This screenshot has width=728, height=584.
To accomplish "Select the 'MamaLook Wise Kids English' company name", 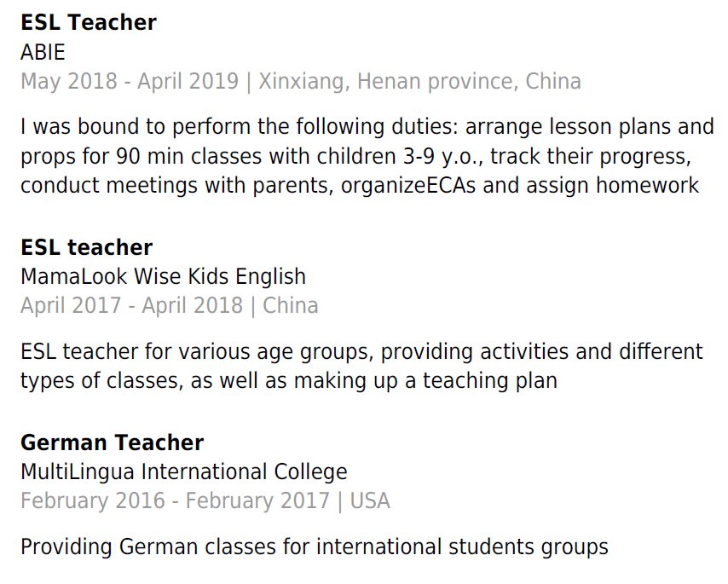I will pos(163,277).
